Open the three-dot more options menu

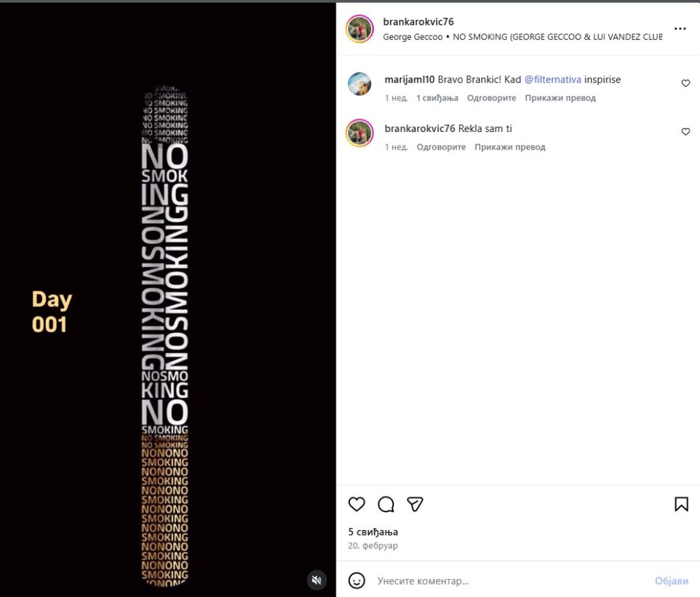680,29
